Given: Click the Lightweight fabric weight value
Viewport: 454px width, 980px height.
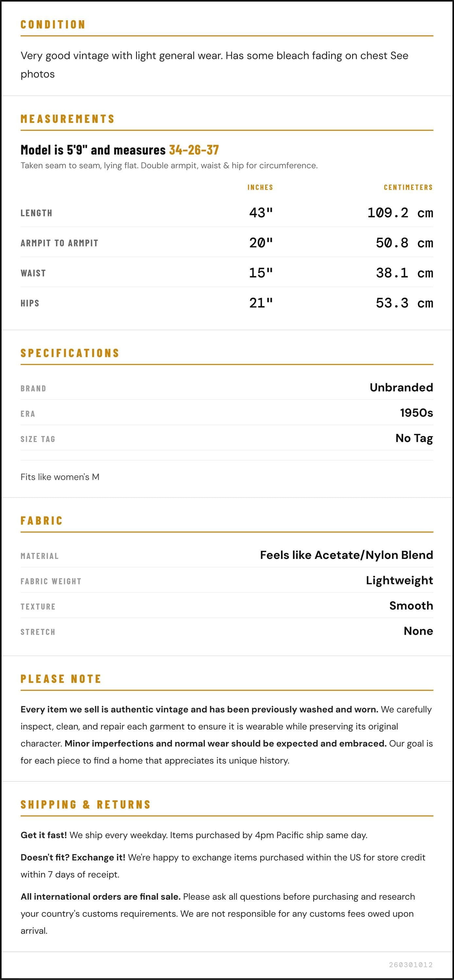Looking at the screenshot, I should (400, 580).
